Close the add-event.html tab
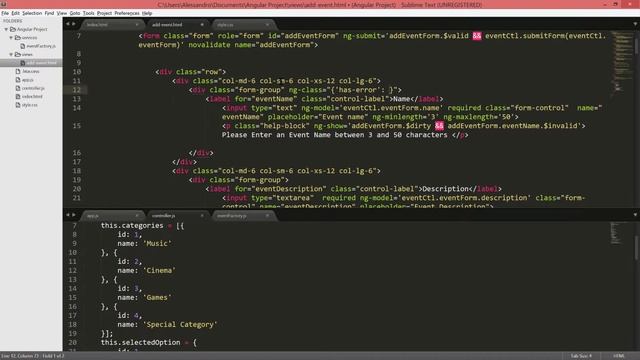Screen dimensions: 640x360 (202, 25)
